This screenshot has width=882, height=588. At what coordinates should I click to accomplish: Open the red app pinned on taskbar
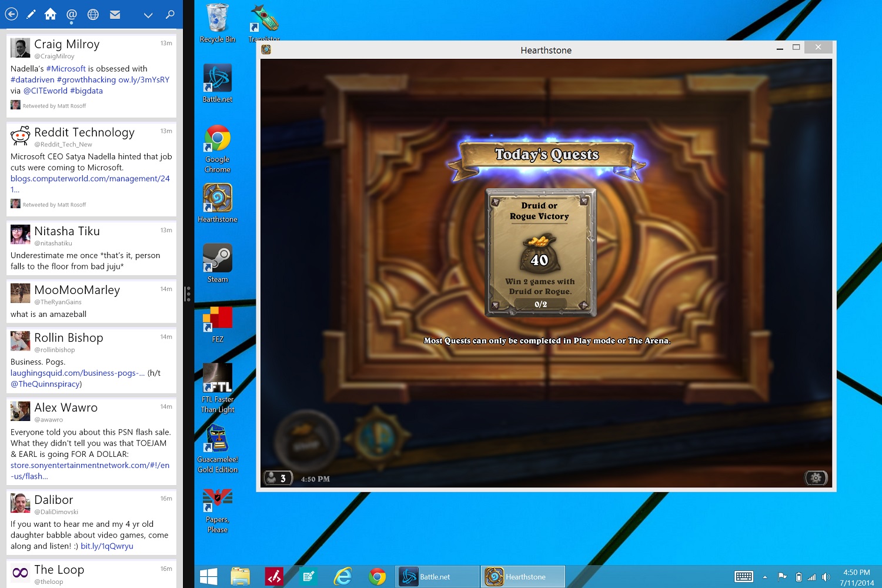point(274,577)
